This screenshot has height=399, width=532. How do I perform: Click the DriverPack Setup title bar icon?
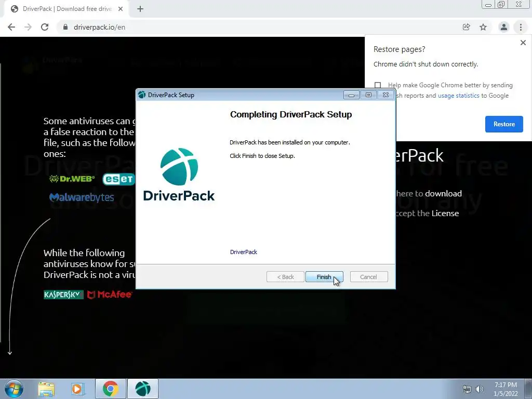(142, 95)
